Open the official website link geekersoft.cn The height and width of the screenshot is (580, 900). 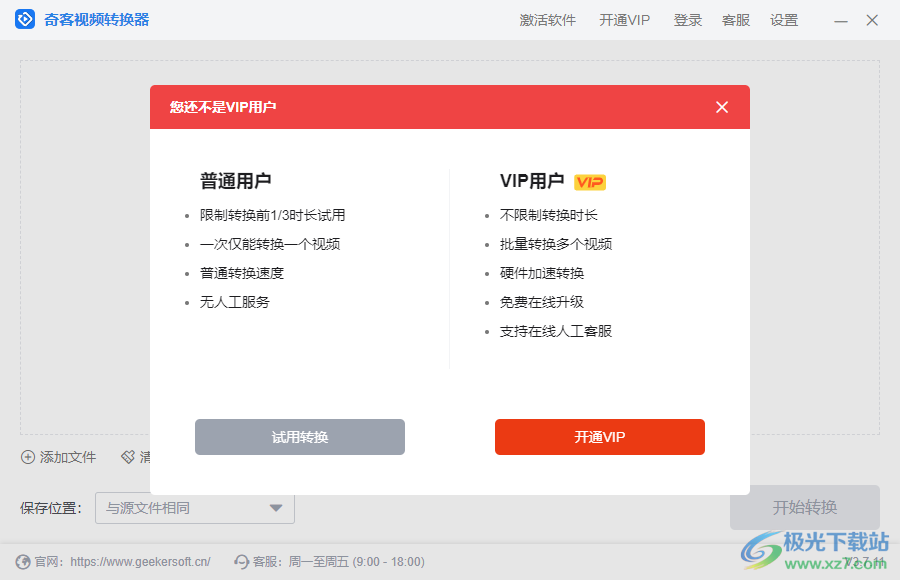(140, 562)
